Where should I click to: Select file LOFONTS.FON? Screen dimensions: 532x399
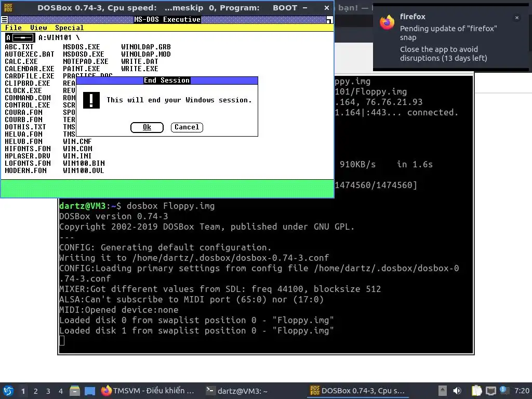[x=28, y=164]
